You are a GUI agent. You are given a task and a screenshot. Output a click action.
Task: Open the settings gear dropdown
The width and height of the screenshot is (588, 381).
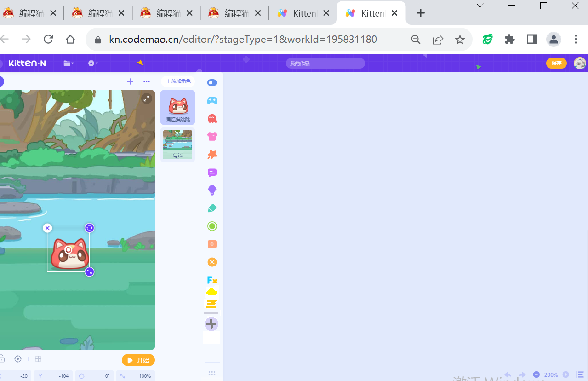[x=93, y=63]
